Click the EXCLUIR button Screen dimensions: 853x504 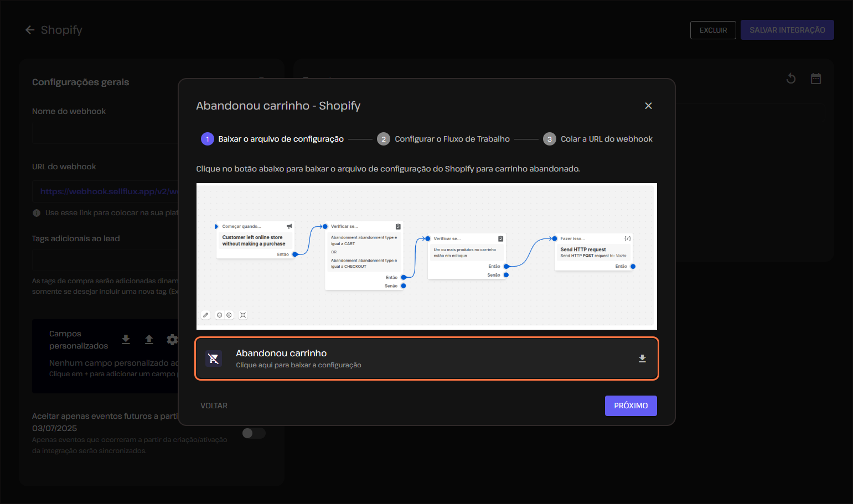click(x=713, y=30)
